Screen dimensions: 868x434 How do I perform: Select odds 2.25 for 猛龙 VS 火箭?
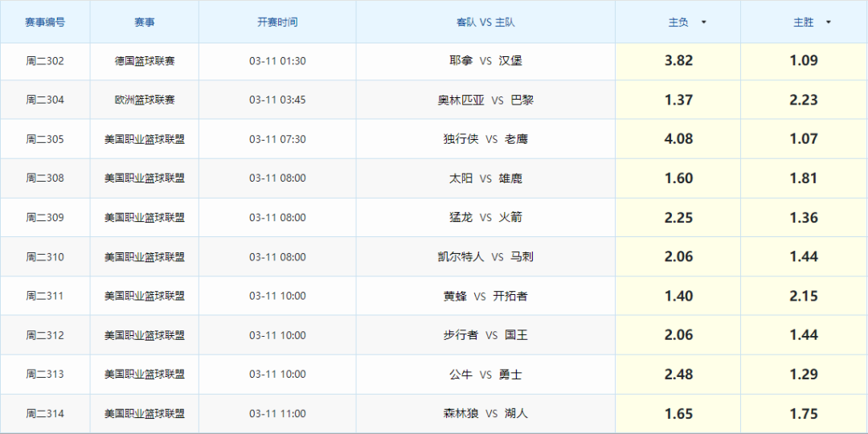(x=678, y=218)
